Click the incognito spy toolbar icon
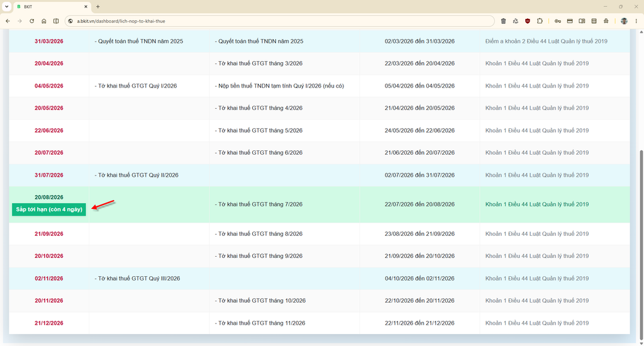The width and height of the screenshot is (644, 346). 606,21
